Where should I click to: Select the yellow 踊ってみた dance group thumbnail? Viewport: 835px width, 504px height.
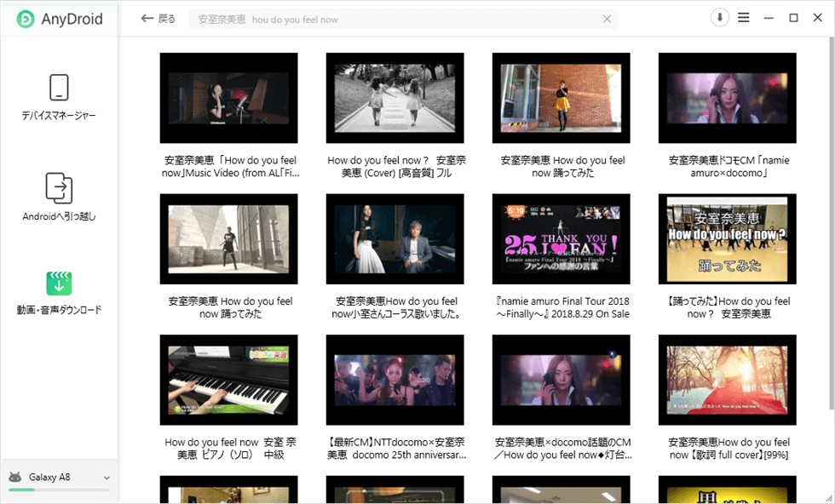[x=727, y=239]
